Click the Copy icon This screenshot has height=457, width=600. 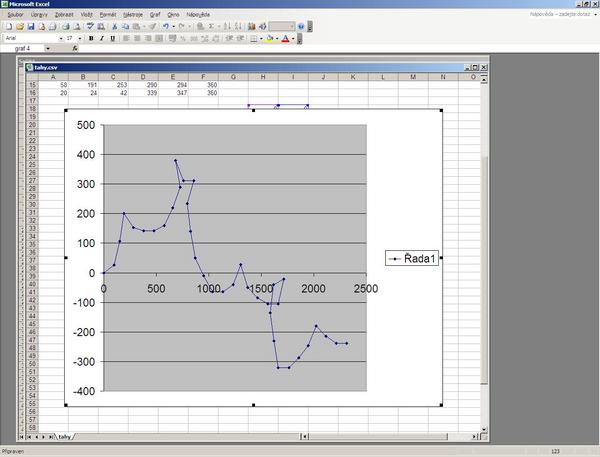(x=126, y=26)
